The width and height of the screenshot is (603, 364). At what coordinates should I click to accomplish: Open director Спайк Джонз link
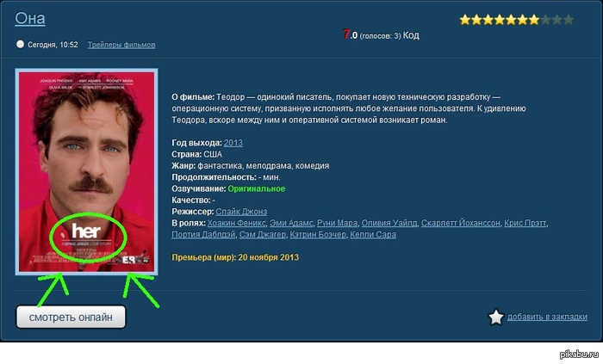point(241,212)
